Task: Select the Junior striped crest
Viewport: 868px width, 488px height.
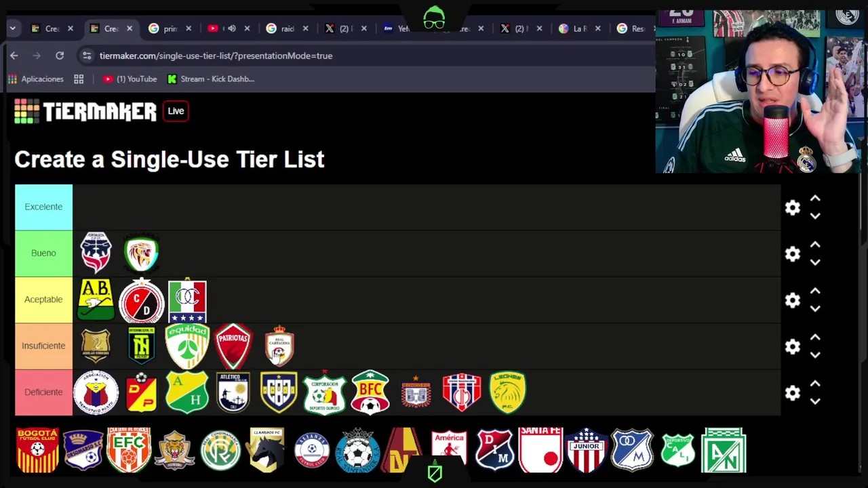Action: pyautogui.click(x=587, y=450)
